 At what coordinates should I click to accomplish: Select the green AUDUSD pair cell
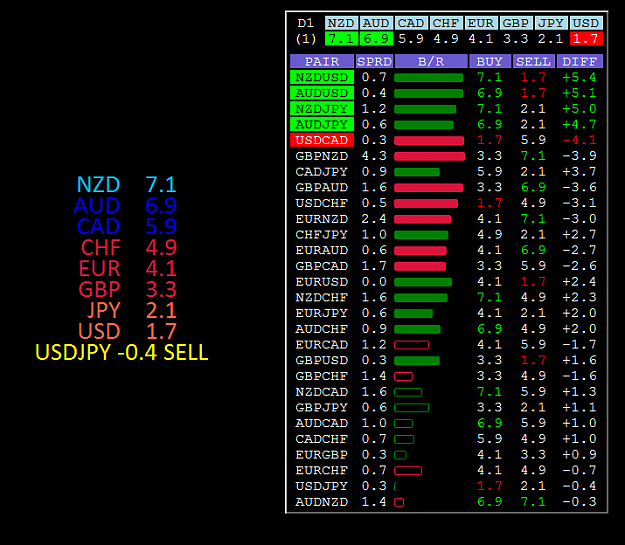322,93
